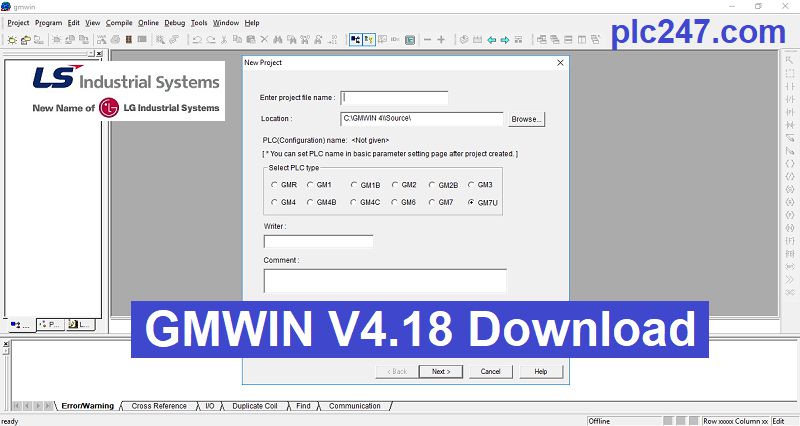Close the New Project dialog
Image resolution: width=800 pixels, height=426 pixels.
560,63
